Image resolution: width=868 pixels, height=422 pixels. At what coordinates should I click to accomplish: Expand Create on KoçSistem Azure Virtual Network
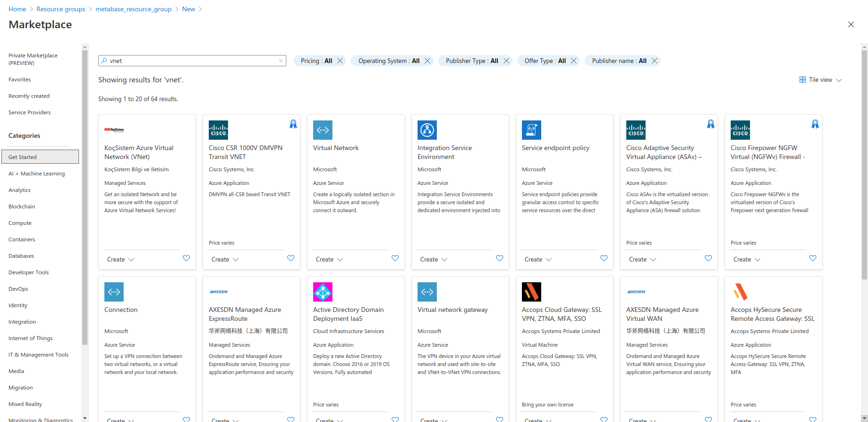point(120,259)
